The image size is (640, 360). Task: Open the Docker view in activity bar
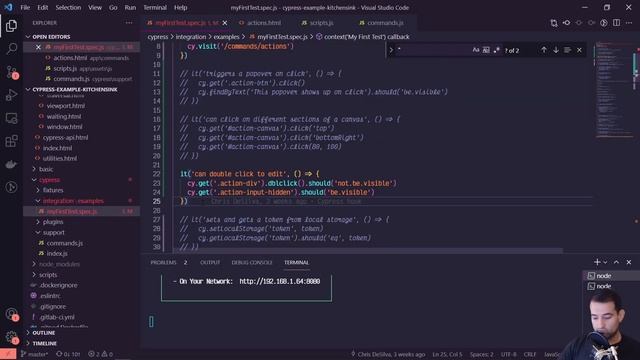tap(11, 164)
